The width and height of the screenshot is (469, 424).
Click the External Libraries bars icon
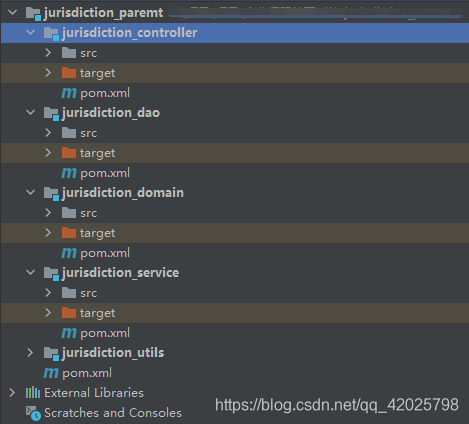33,393
